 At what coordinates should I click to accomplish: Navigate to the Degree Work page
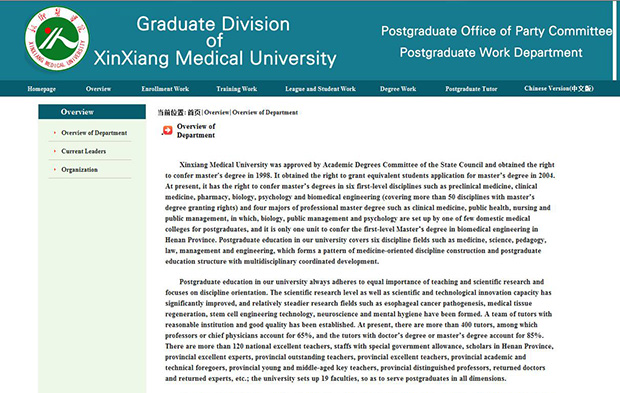pyautogui.click(x=398, y=89)
